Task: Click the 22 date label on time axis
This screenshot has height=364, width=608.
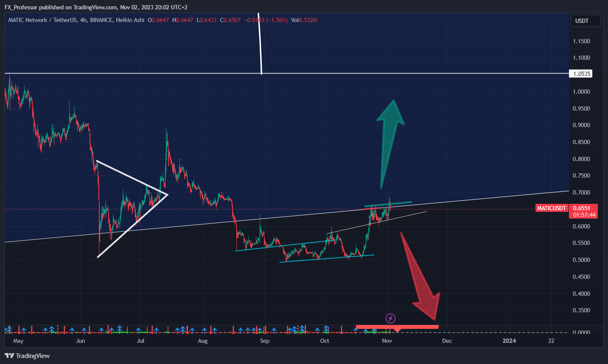Action: tap(551, 341)
